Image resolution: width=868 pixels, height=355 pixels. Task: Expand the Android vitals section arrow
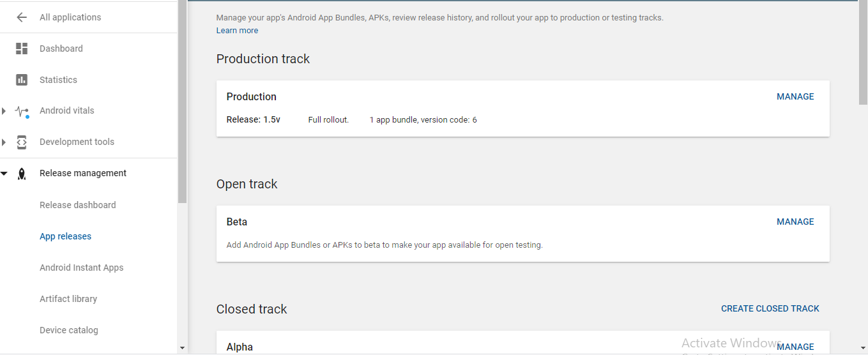tap(4, 111)
